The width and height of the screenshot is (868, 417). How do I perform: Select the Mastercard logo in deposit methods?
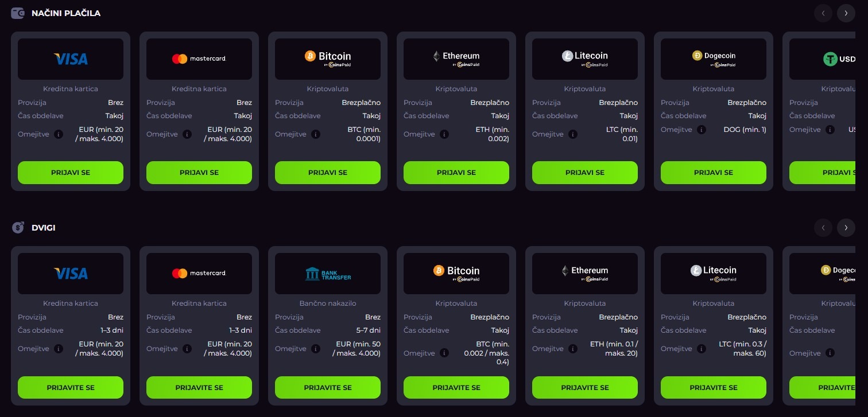[x=199, y=59]
